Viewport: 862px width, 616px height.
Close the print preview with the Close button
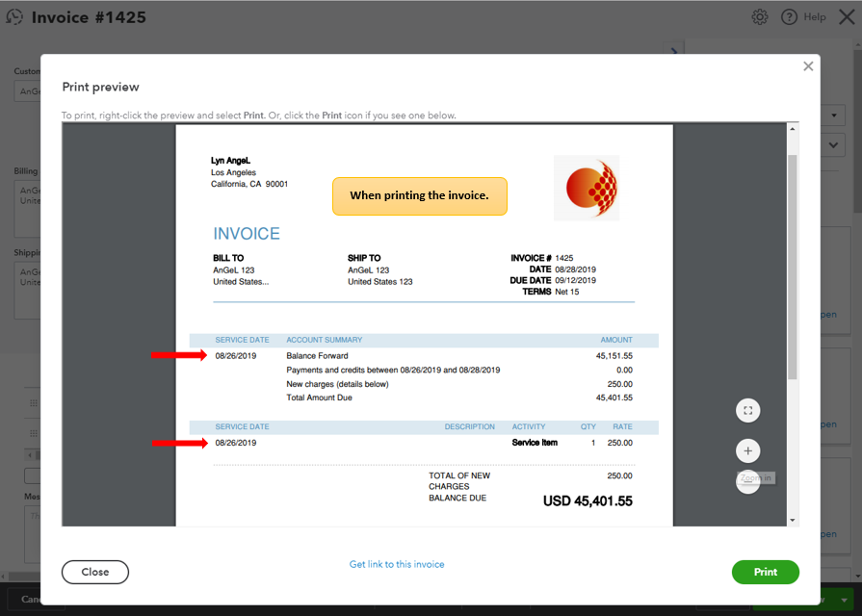point(94,572)
